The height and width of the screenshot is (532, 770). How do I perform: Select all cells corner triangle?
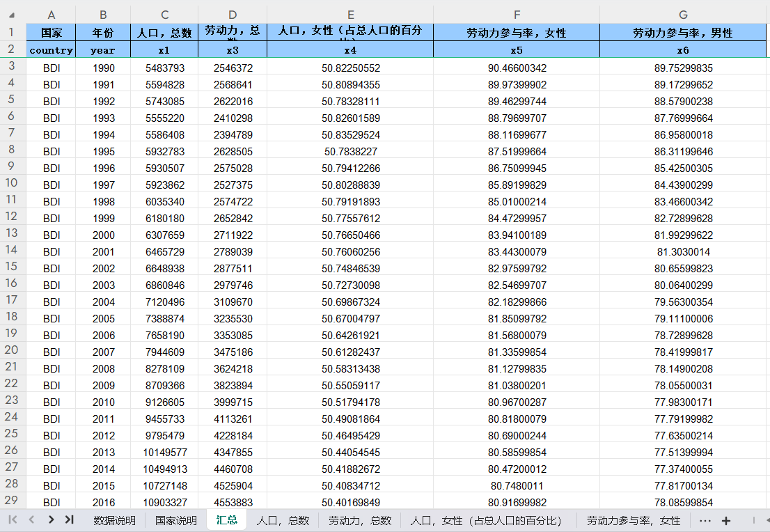12,15
